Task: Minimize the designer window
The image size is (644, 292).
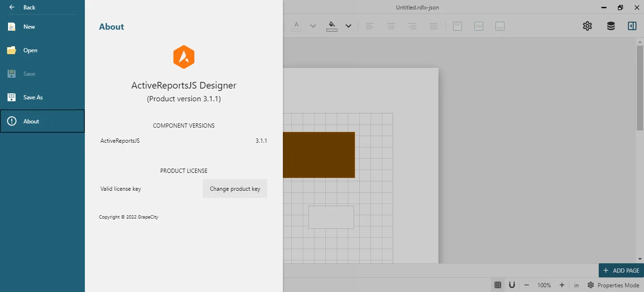Action: pos(604,8)
